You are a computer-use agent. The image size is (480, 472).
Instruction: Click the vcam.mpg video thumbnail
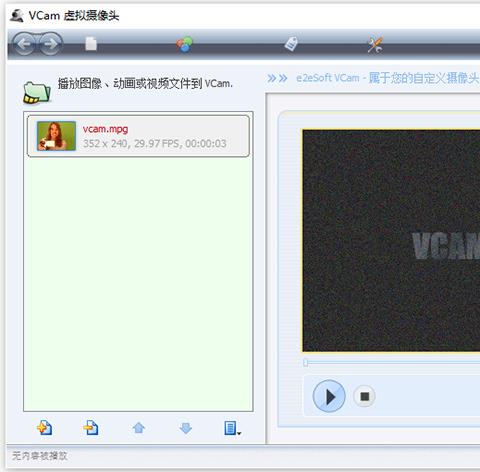[x=56, y=136]
